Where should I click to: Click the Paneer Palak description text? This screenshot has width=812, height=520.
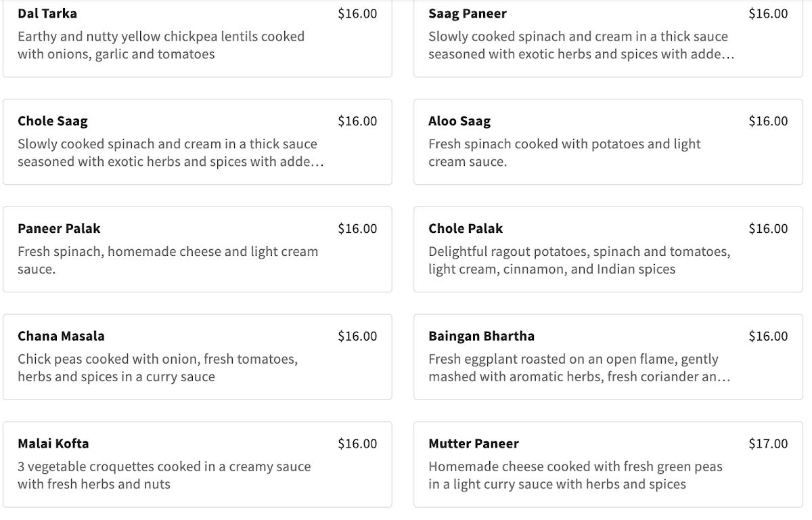coord(167,260)
